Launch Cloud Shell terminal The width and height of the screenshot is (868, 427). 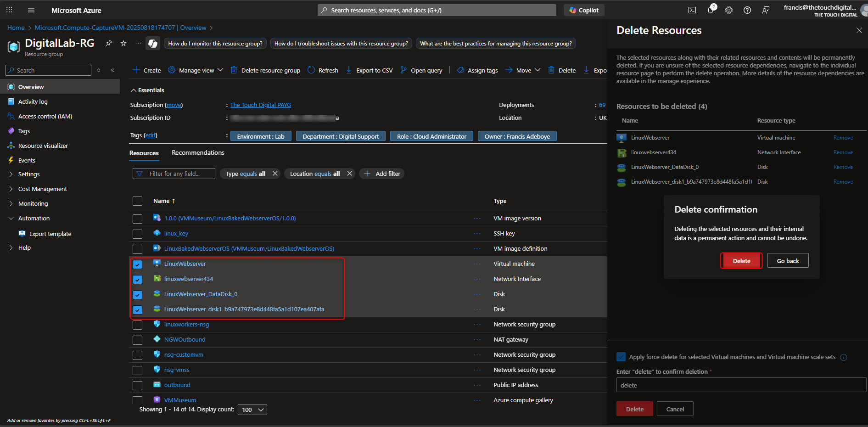pyautogui.click(x=692, y=10)
